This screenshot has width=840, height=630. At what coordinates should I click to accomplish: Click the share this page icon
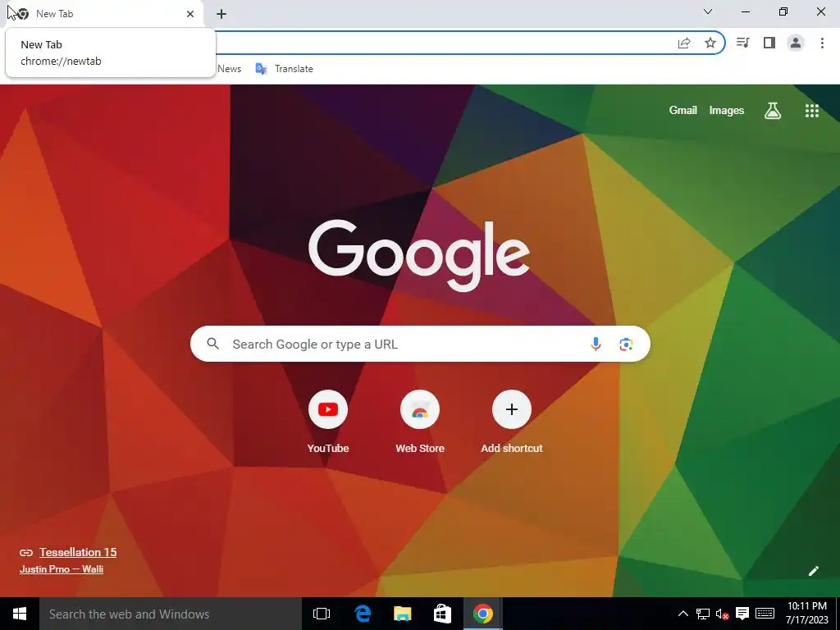tap(684, 43)
